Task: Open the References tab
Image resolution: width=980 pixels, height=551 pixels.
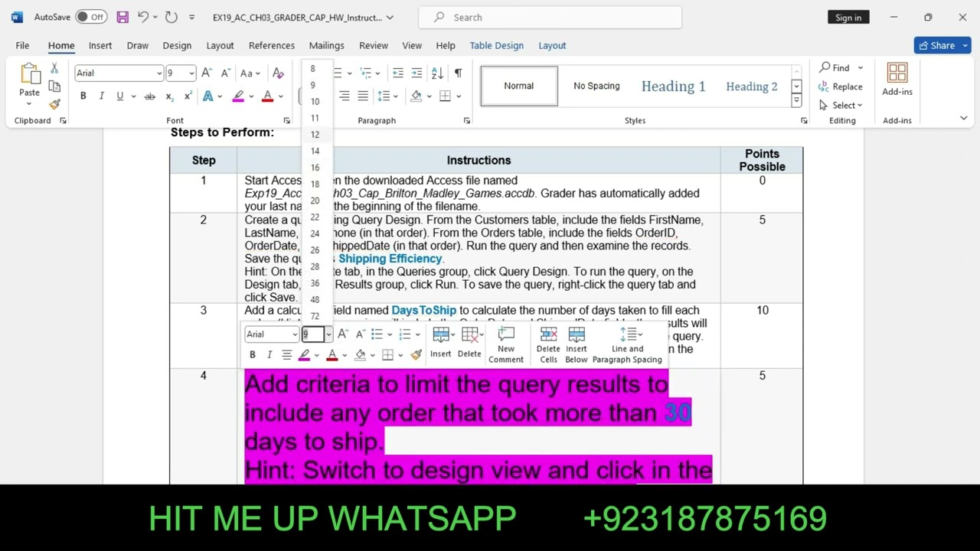Action: pos(272,45)
